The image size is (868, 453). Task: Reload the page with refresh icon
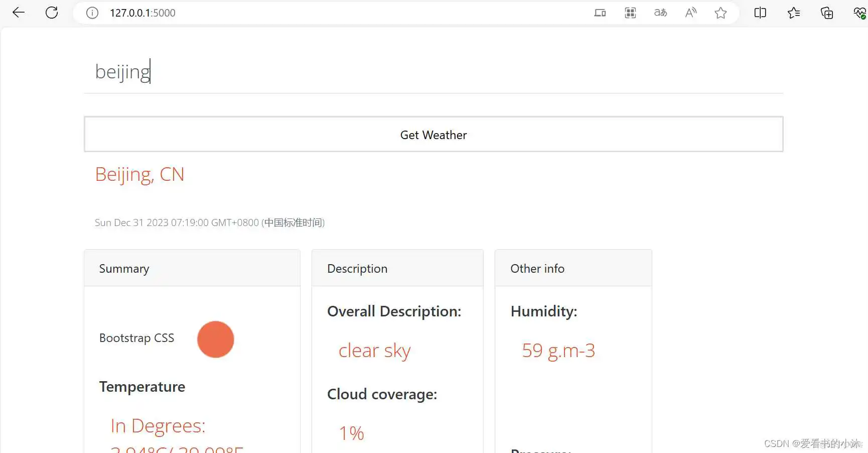tap(52, 13)
